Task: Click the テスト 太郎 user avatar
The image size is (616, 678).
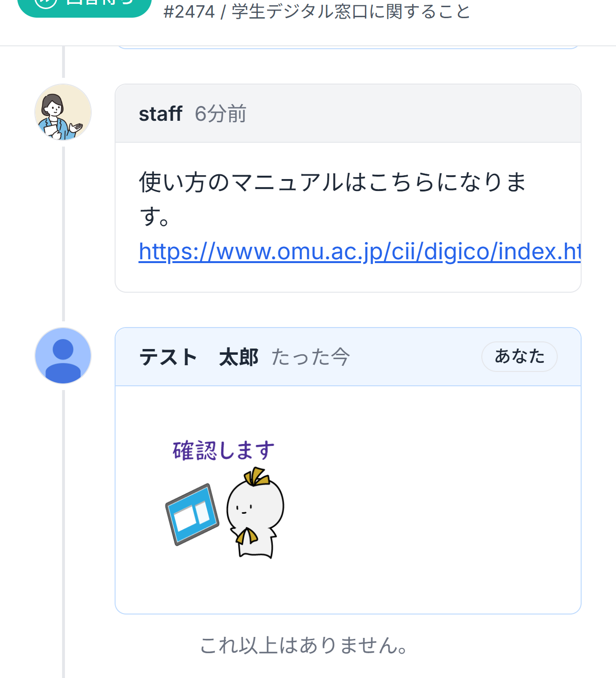Action: click(x=63, y=356)
